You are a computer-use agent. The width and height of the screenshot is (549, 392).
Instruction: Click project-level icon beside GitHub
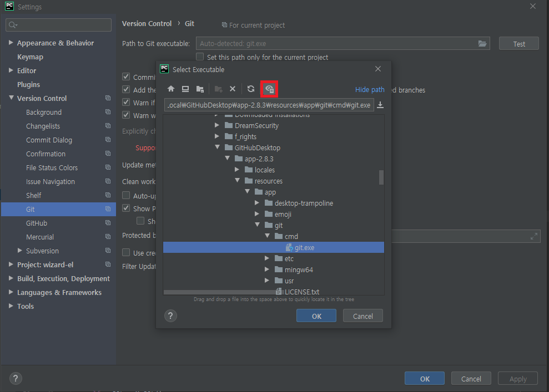[108, 223]
